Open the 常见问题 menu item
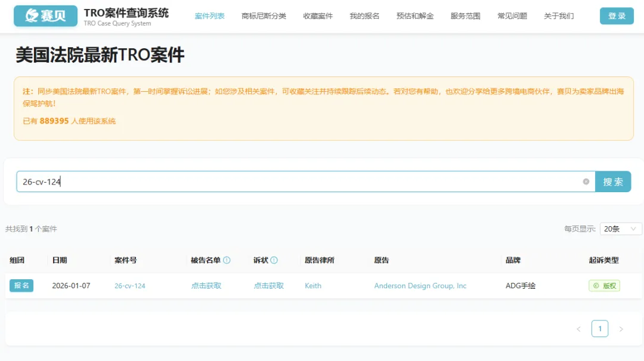The width and height of the screenshot is (644, 361). [x=511, y=16]
